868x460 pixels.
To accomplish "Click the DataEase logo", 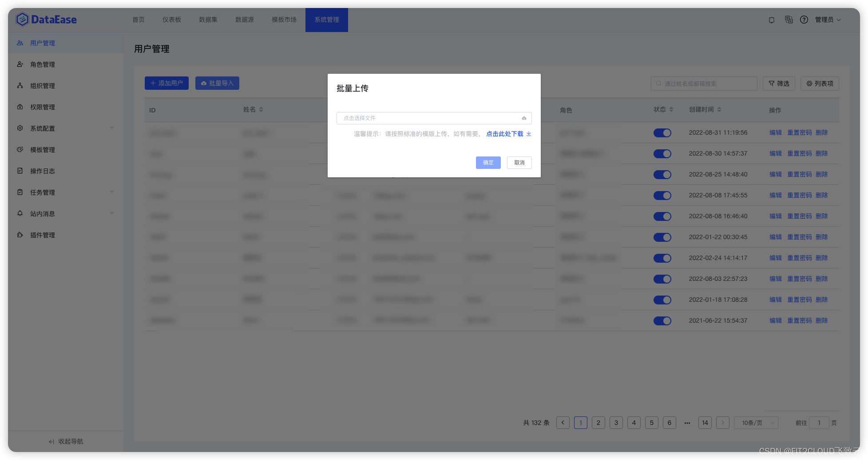I will (x=46, y=20).
